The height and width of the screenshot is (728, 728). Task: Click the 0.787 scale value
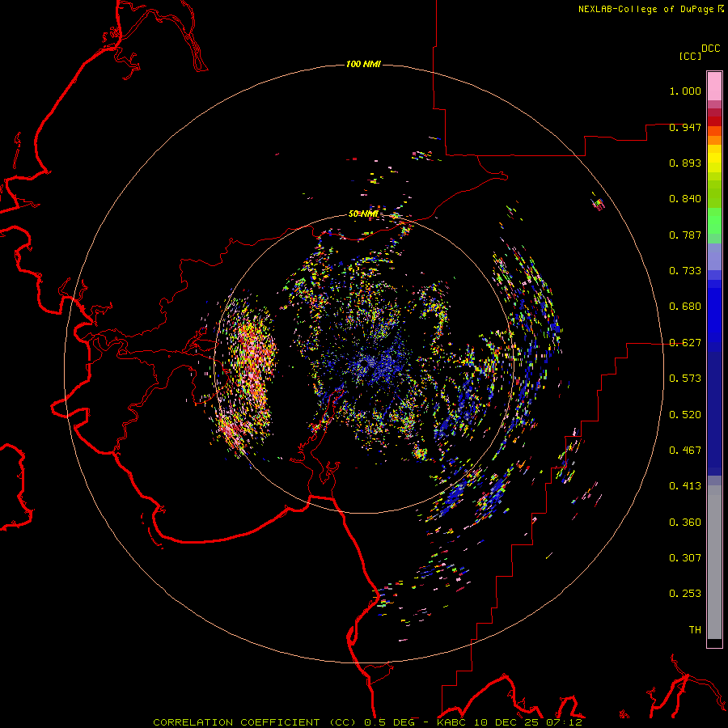click(x=685, y=235)
